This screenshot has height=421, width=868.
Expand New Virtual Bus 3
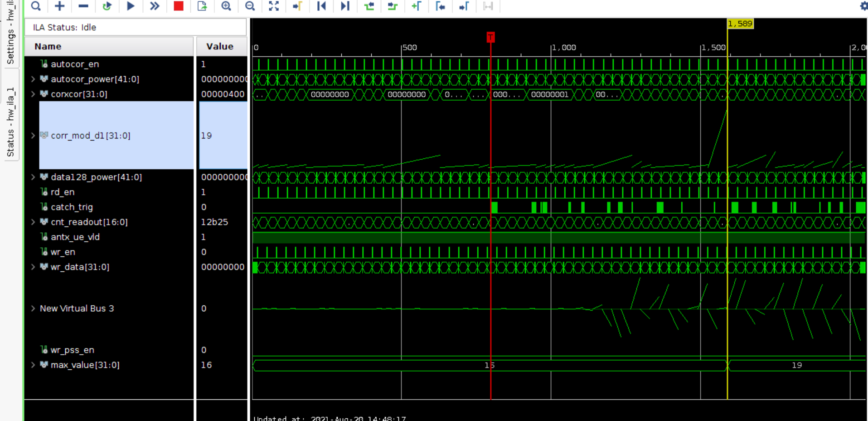[33, 308]
